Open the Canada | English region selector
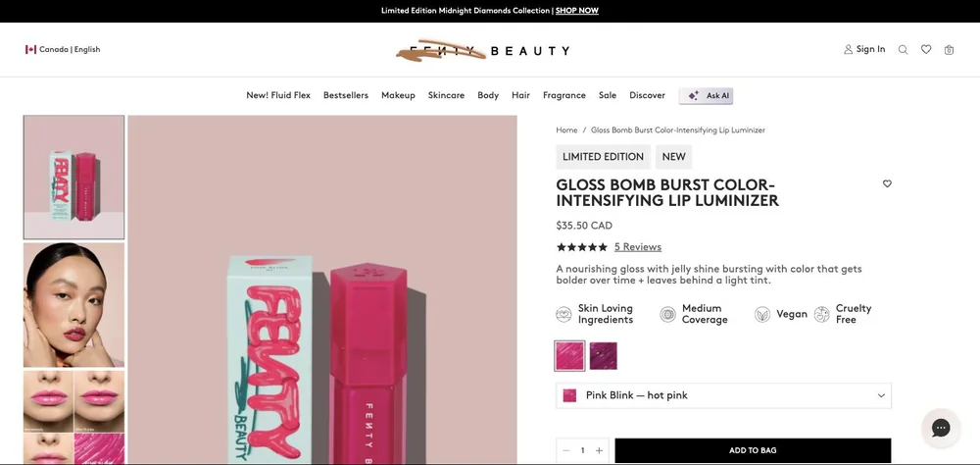The height and width of the screenshot is (465, 980). 63,49
